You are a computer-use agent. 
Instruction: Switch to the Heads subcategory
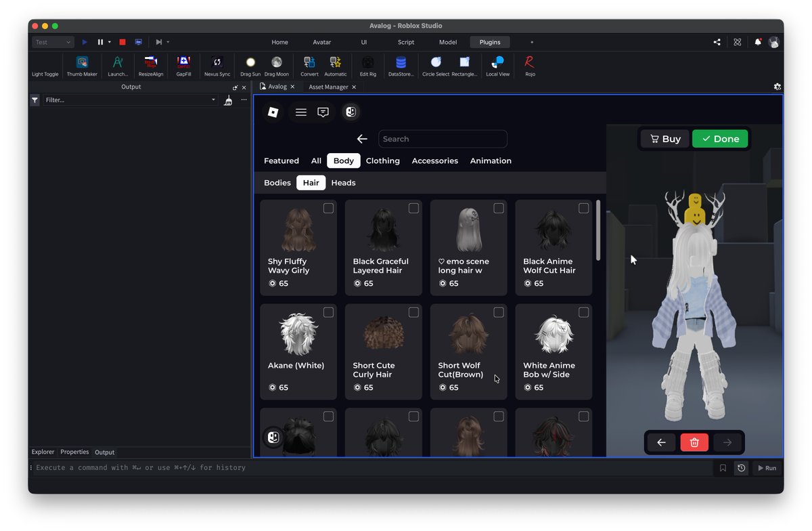click(x=343, y=183)
